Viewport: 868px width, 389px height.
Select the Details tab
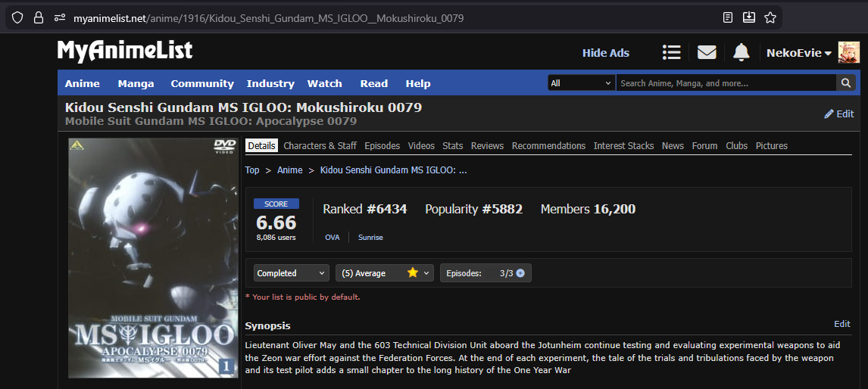pos(261,145)
